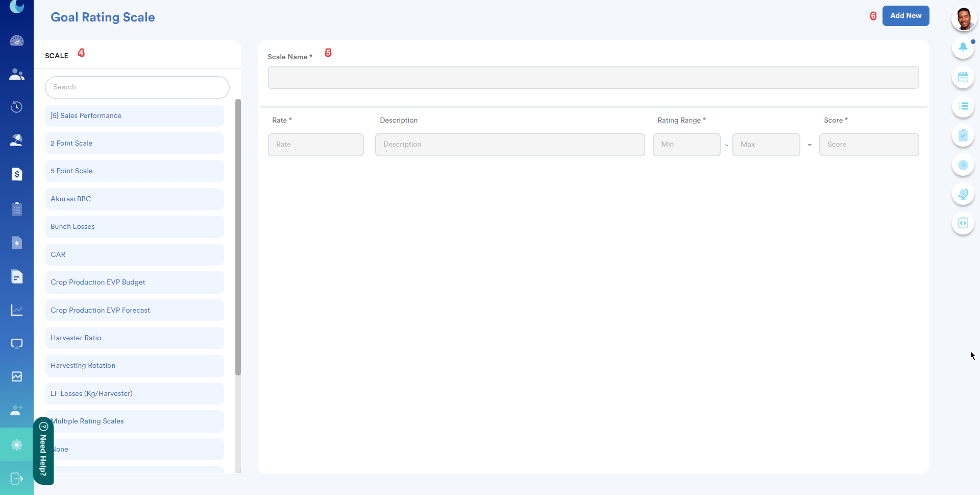Click the Scale Name input field
This screenshot has width=980, height=495.
(593, 78)
